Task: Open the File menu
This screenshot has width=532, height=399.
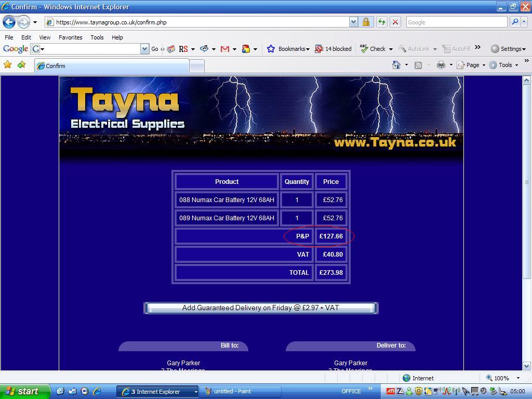Action: click(9, 37)
